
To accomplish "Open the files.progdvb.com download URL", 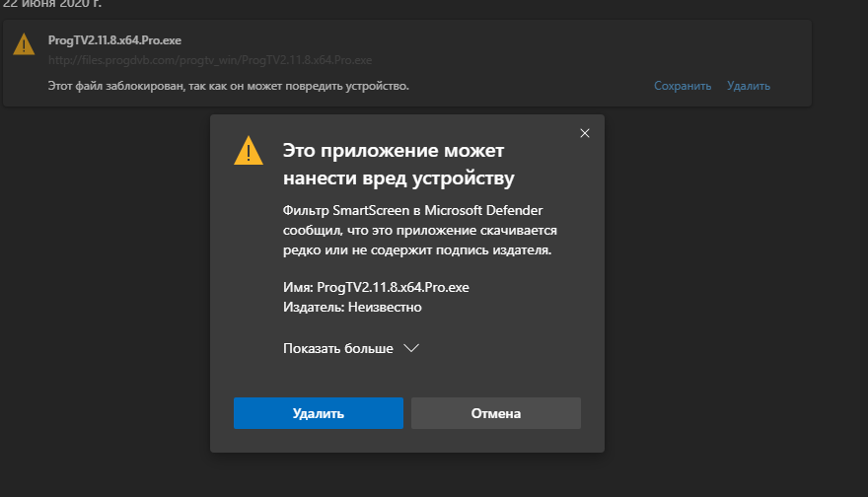I will pos(209,60).
